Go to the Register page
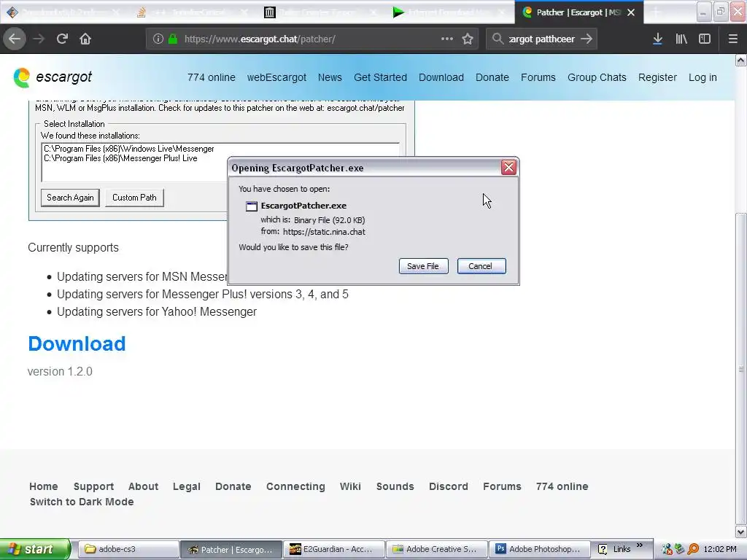Viewport: 747px width, 560px height. pyautogui.click(x=657, y=77)
